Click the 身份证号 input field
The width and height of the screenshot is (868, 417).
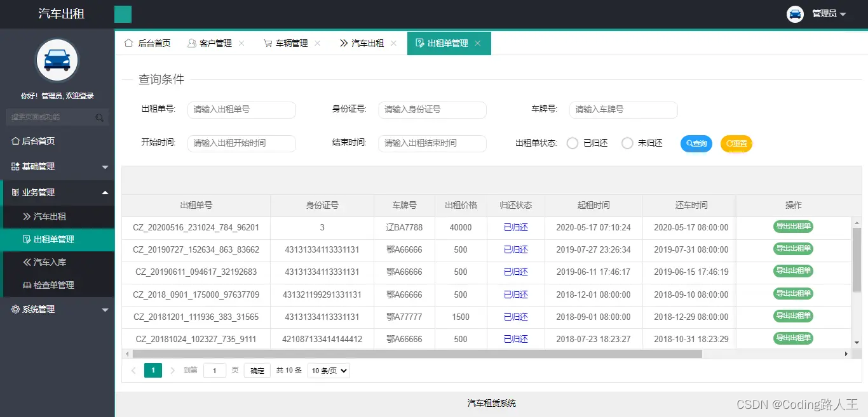(x=432, y=110)
